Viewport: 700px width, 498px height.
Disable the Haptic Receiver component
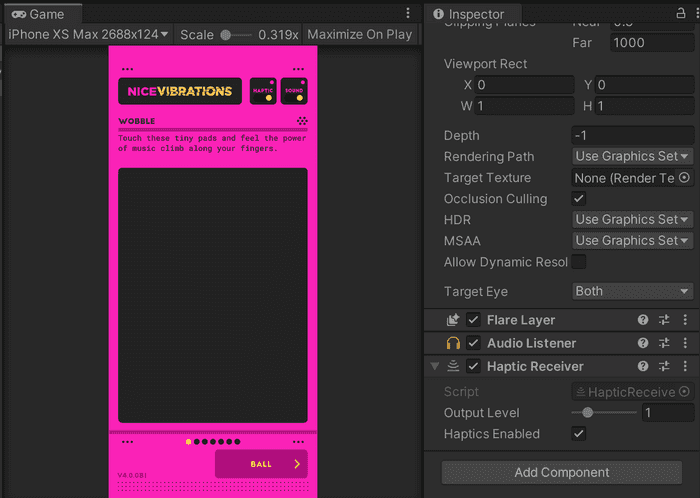[x=473, y=366]
